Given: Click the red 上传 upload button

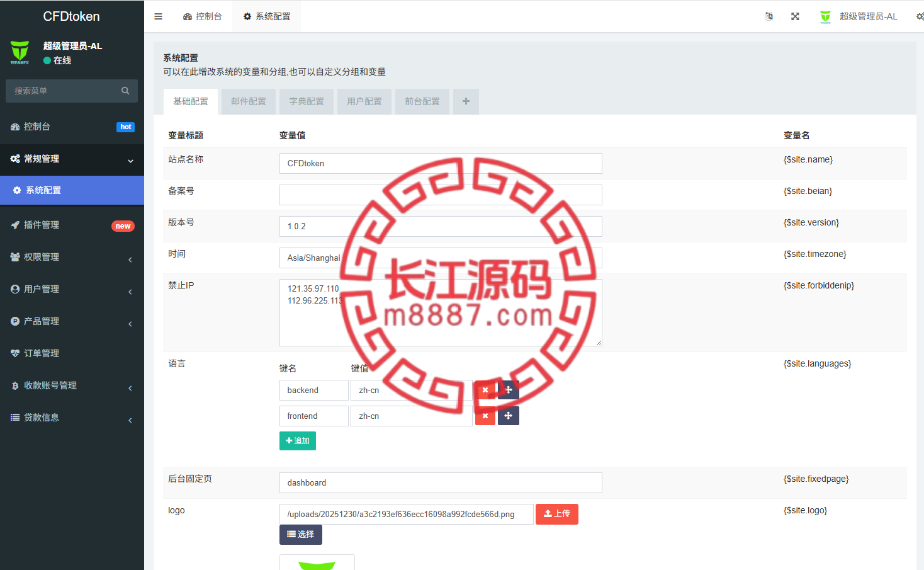Looking at the screenshot, I should tap(557, 514).
